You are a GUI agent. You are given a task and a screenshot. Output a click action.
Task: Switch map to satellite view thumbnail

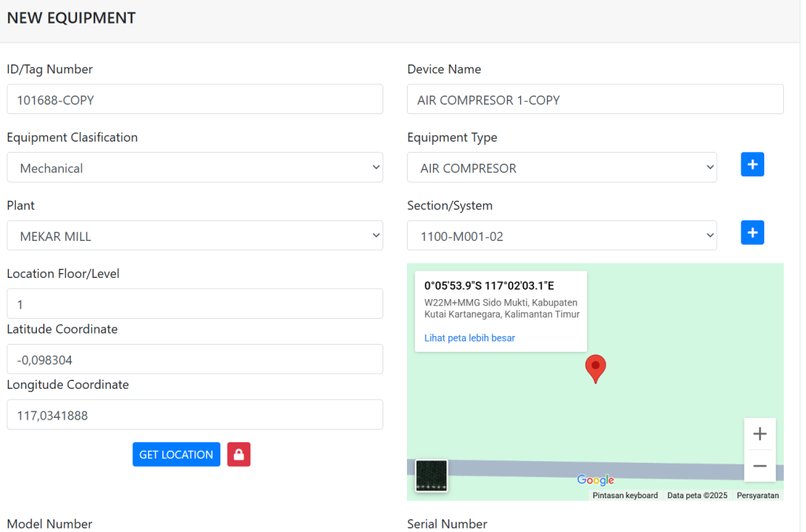[431, 476]
